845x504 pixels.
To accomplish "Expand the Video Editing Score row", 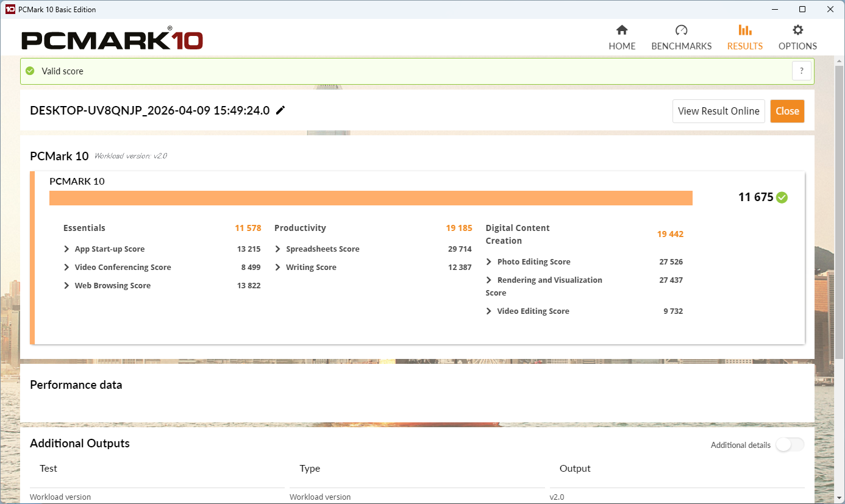I will (489, 311).
